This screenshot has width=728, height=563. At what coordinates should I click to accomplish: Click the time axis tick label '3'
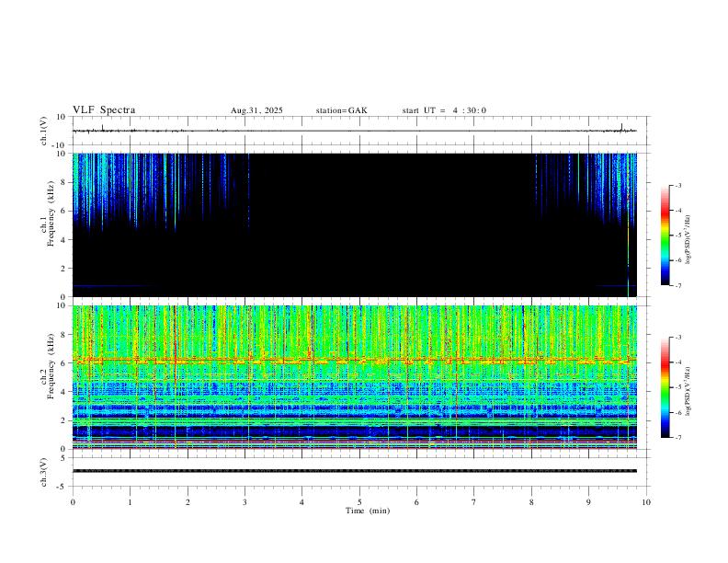(245, 502)
